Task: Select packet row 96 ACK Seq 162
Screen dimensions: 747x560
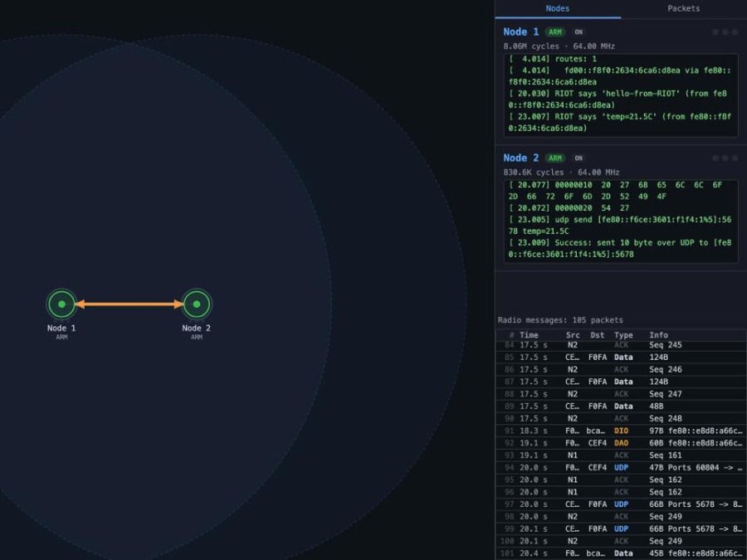Action: click(621, 492)
